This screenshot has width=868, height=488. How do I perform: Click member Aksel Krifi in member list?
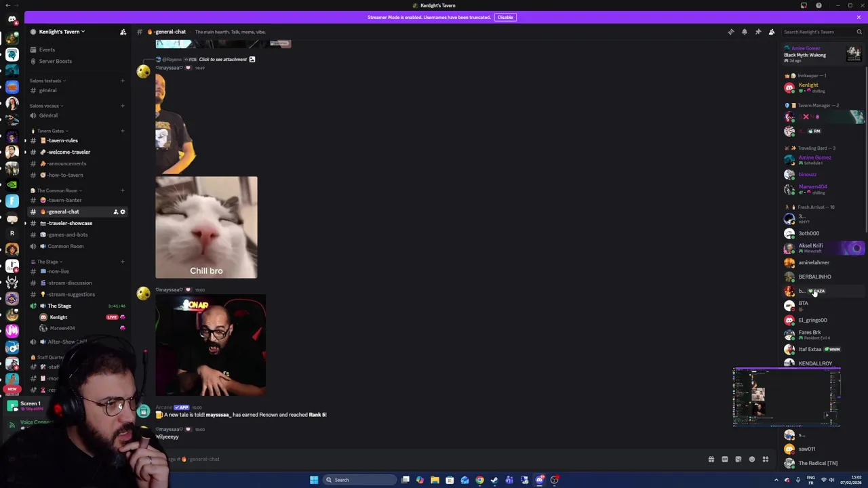[x=823, y=248]
